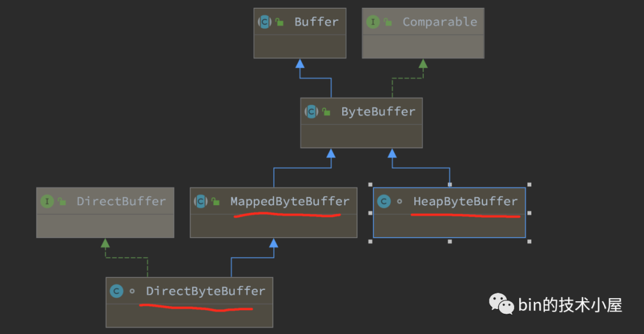Click implements arrowhead under DirectBuffer node
This screenshot has height=334, width=644.
(105, 243)
